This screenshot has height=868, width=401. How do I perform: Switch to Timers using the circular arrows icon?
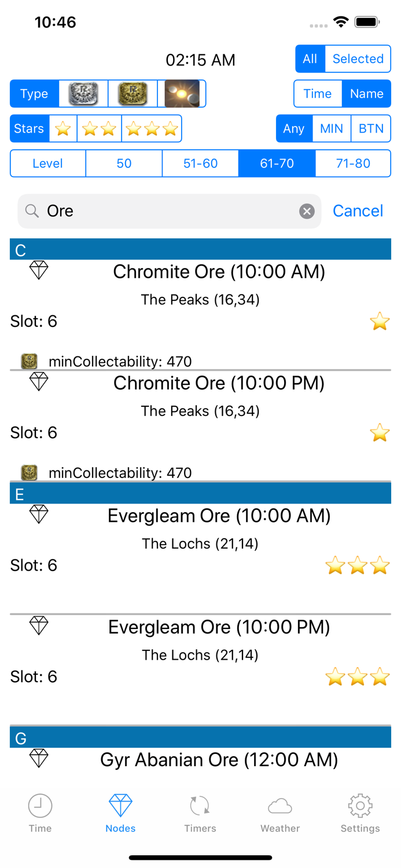coord(200,804)
